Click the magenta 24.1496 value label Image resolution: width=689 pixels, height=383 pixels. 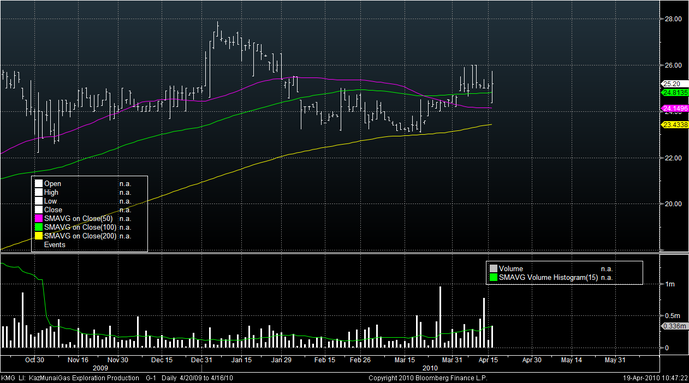(675, 108)
